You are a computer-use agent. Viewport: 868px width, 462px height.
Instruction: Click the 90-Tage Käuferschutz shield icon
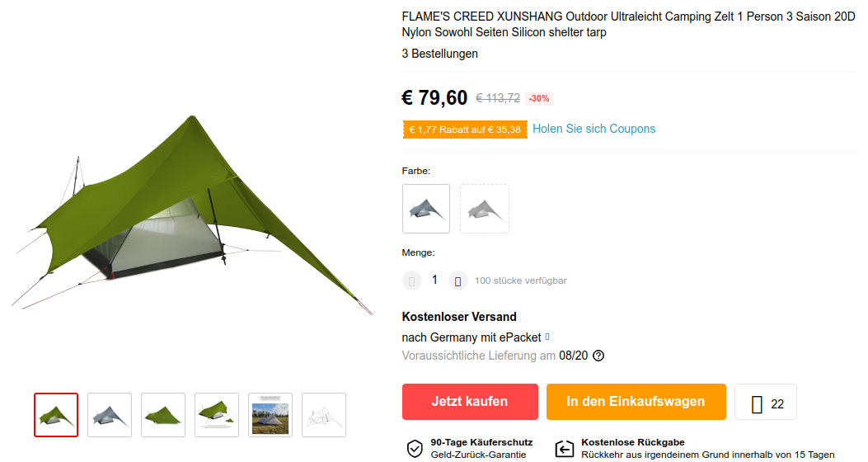[415, 448]
